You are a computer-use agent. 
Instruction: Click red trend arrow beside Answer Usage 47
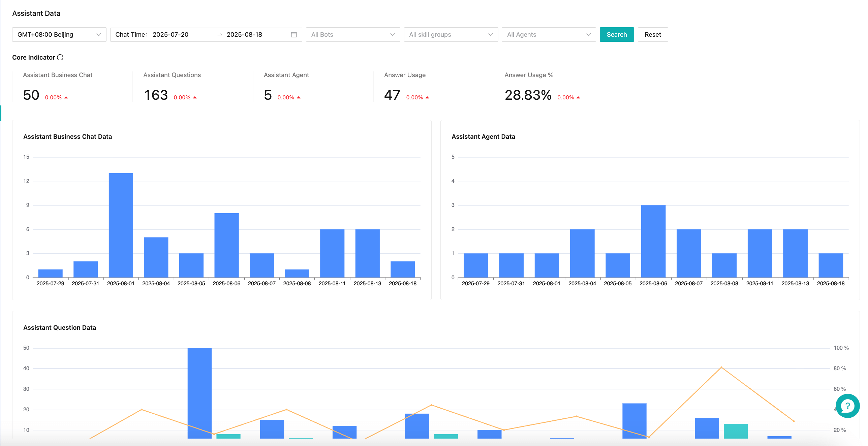click(x=427, y=98)
